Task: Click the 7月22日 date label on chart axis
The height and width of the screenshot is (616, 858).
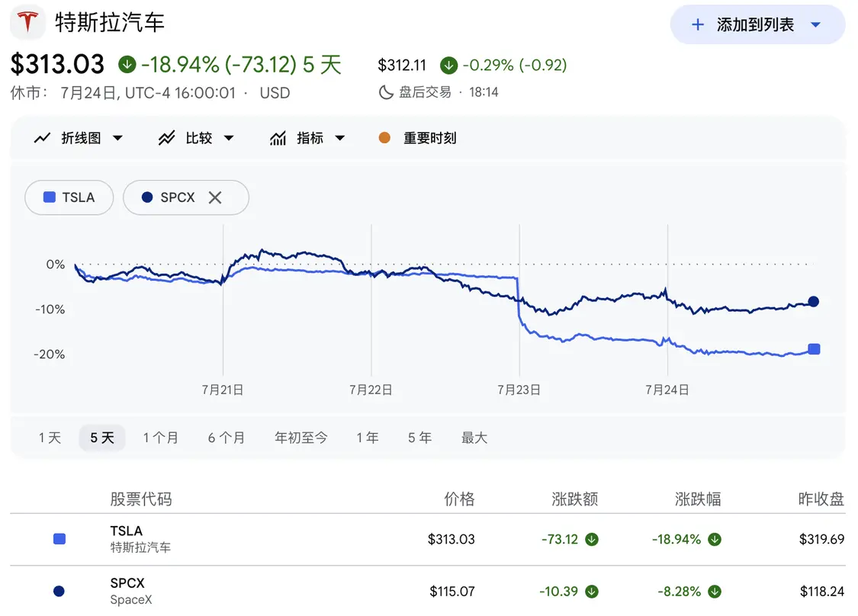Action: tap(371, 390)
